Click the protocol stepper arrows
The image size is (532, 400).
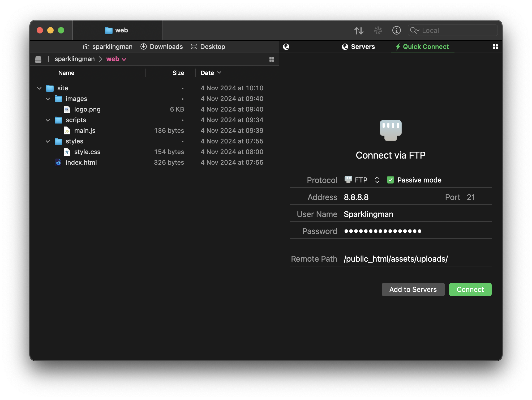pyautogui.click(x=377, y=180)
